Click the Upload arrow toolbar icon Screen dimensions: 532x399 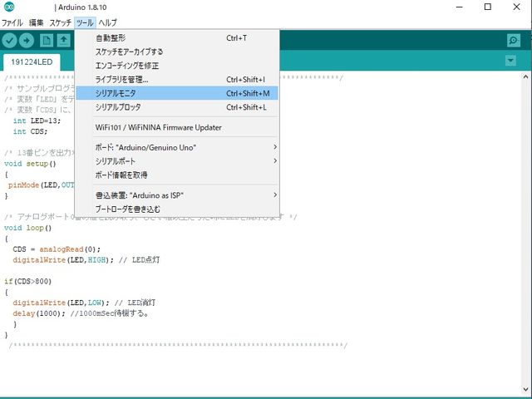pyautogui.click(x=27, y=41)
